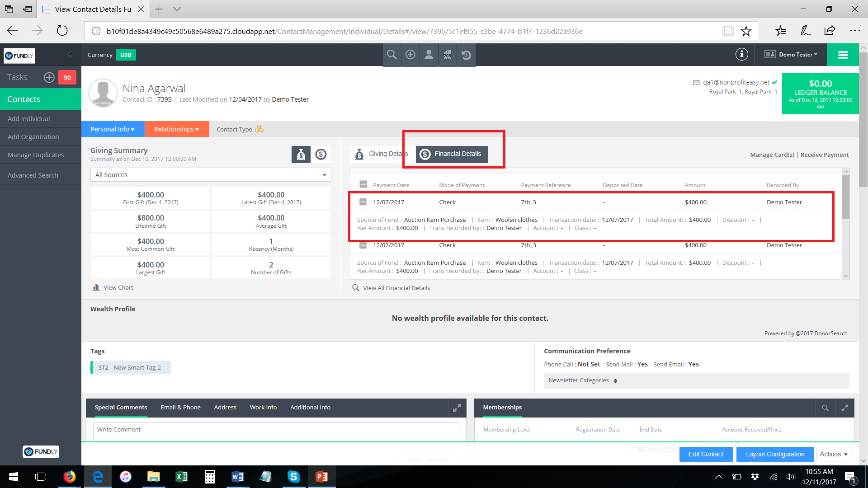Open Firefox from the taskbar

pos(69,477)
